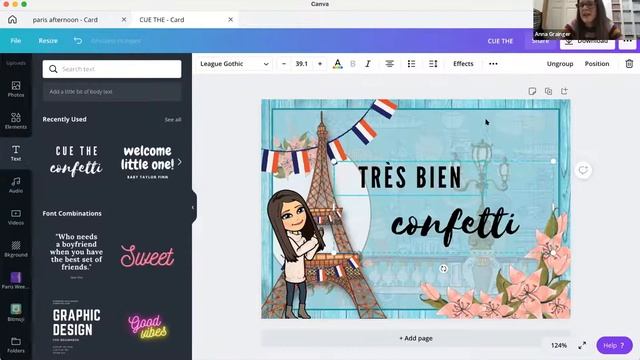Select confetti script text on canvas
Screen dimensions: 640x360
(455, 226)
